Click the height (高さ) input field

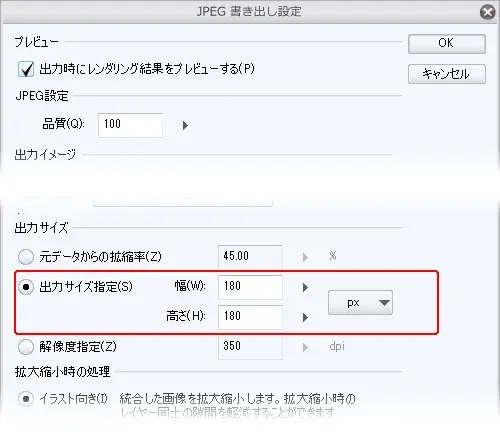tap(250, 317)
